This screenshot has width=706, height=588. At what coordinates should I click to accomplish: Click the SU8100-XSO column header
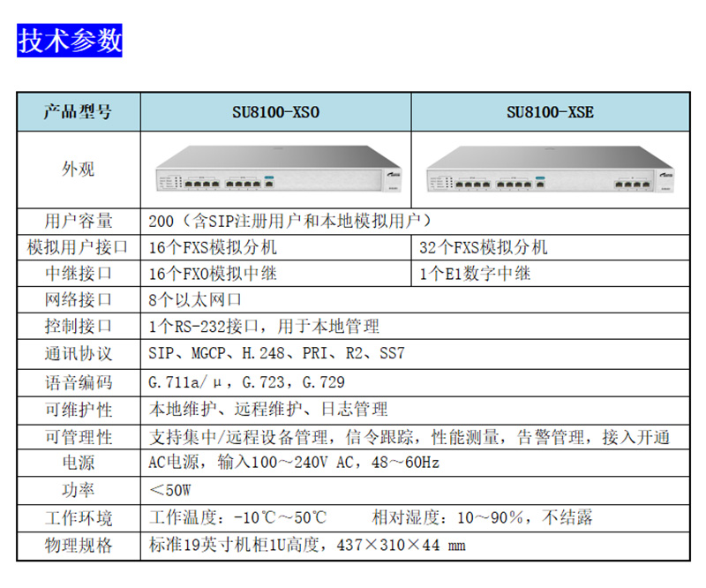tap(275, 112)
